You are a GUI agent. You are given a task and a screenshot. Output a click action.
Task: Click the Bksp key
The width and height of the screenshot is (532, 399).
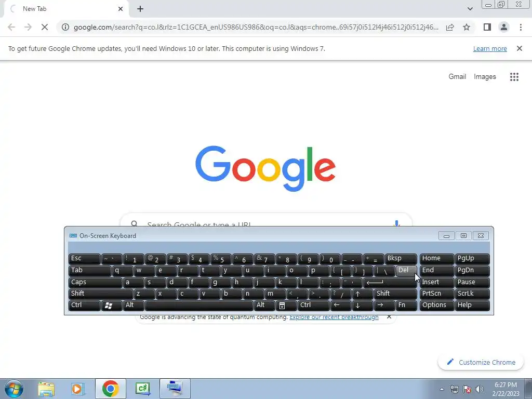[401, 259]
